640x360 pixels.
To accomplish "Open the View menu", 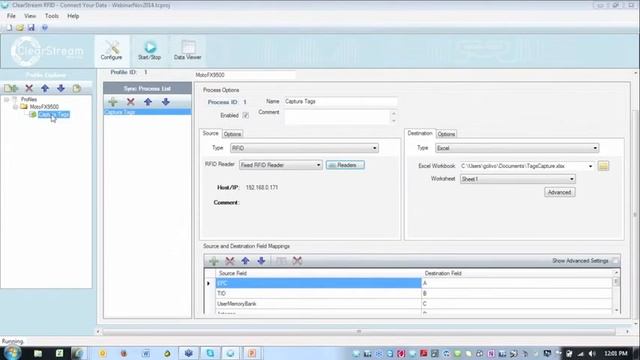I will click(30, 16).
